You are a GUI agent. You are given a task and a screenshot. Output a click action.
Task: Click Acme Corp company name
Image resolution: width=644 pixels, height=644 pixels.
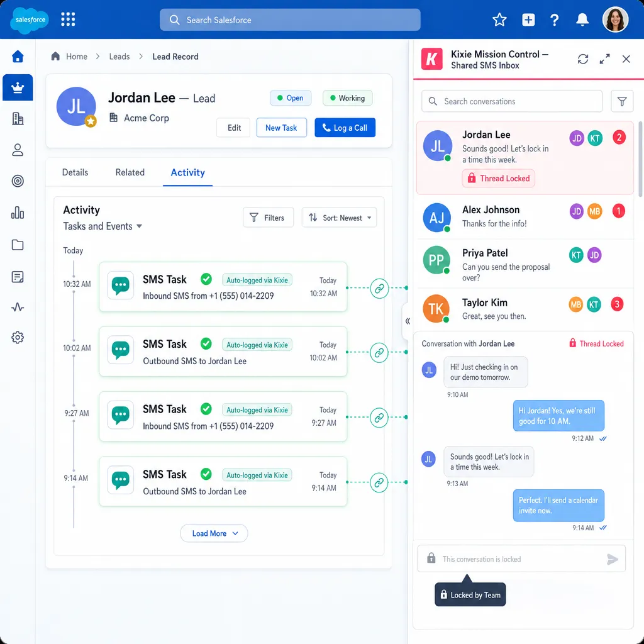[x=146, y=118]
